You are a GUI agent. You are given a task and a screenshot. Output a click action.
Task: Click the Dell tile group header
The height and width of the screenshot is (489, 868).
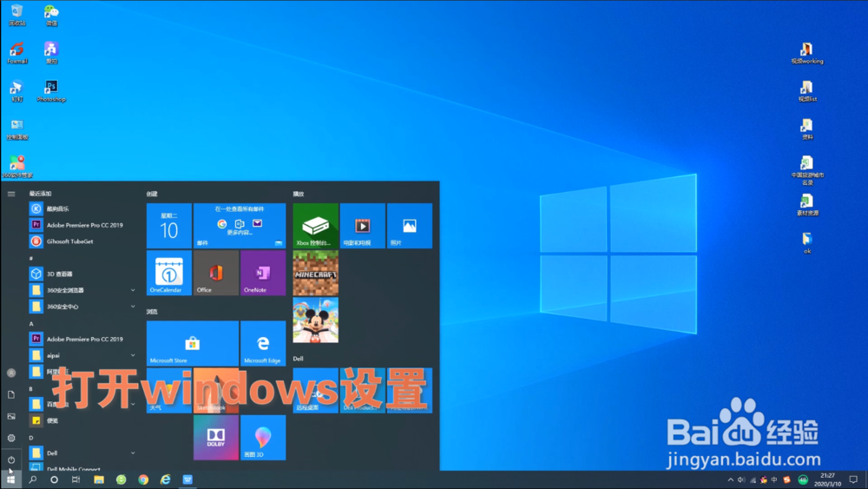point(298,359)
